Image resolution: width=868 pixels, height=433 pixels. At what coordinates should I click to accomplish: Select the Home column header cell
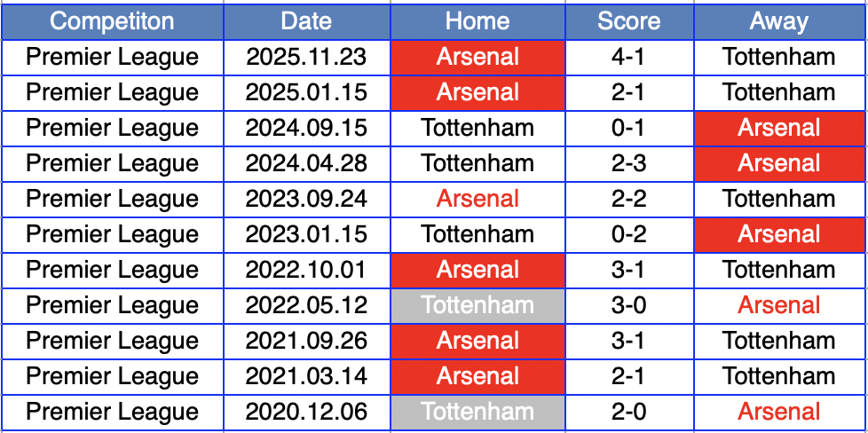coord(477,21)
